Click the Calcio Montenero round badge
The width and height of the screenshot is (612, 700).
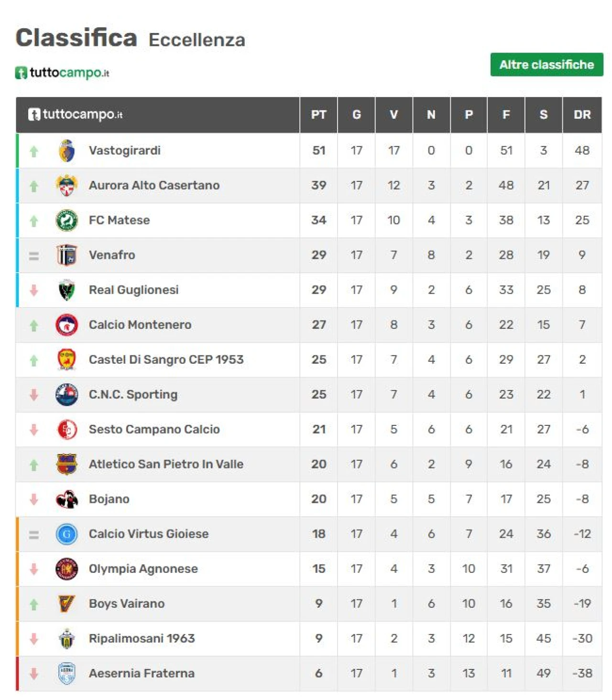point(67,325)
